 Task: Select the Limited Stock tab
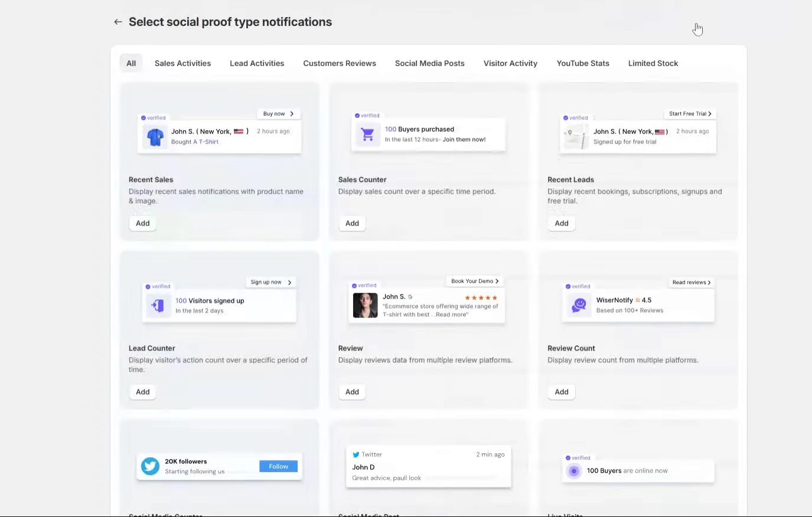click(653, 63)
